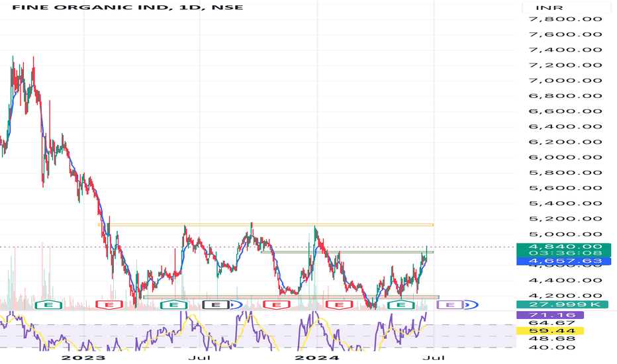Select green earnings marker nearest the latest candles
617x364 pixels.
(x=401, y=304)
